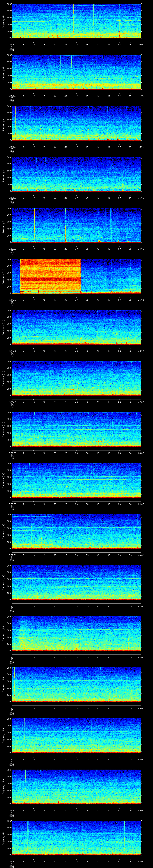Viewport: 153px width, 868px height.
Task: Open the spectrogram panel starting at 10:36:00
Action: pos(76,378)
